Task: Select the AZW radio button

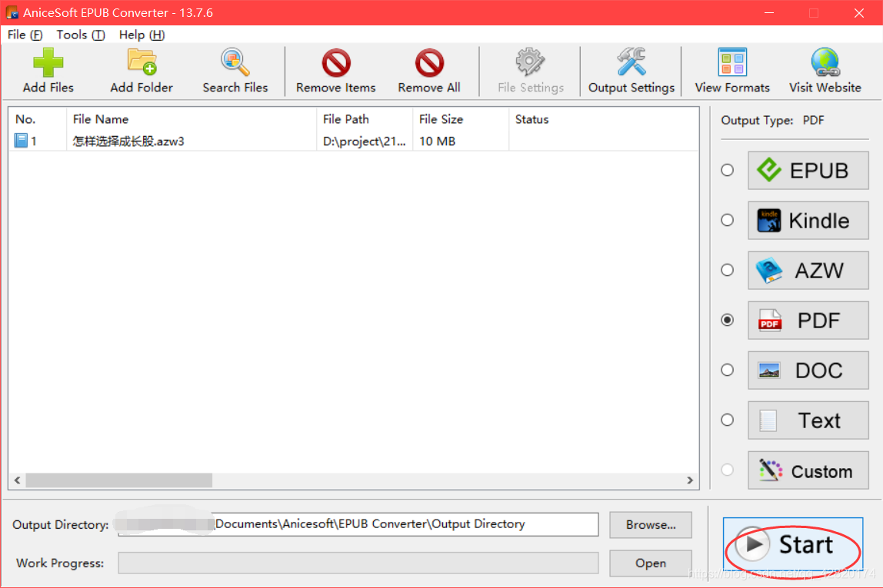Action: pos(728,270)
